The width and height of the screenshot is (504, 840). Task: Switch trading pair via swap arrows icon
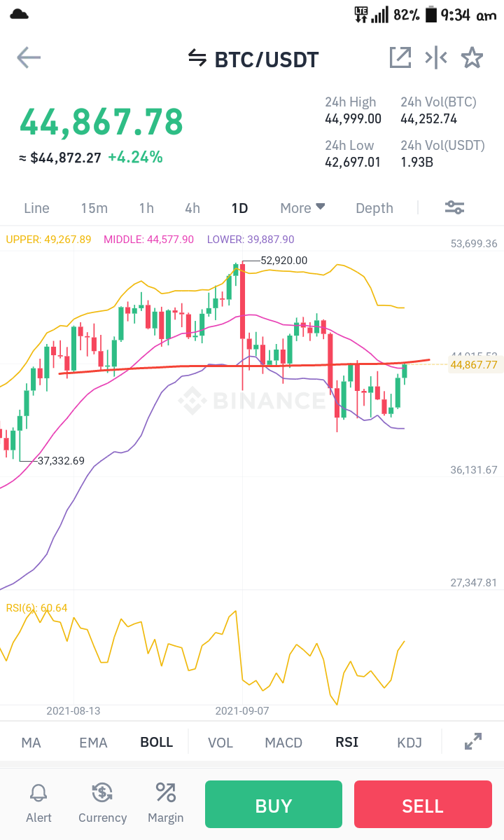197,58
